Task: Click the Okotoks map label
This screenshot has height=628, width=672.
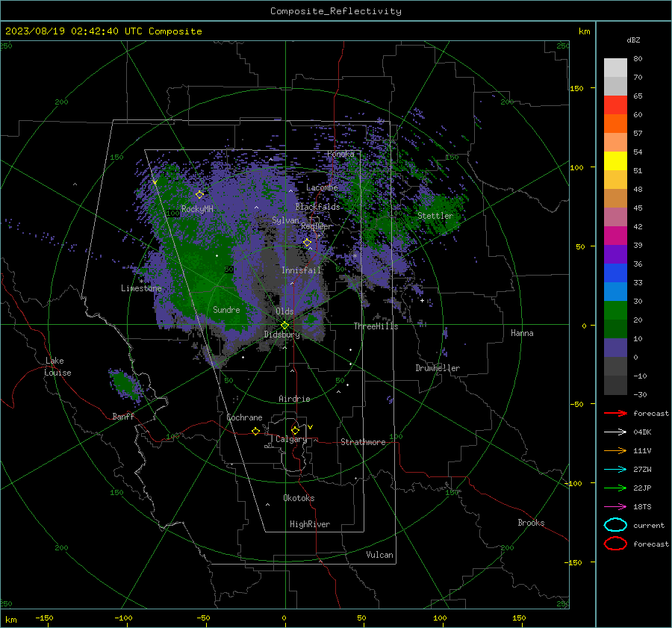Action: 299,497
